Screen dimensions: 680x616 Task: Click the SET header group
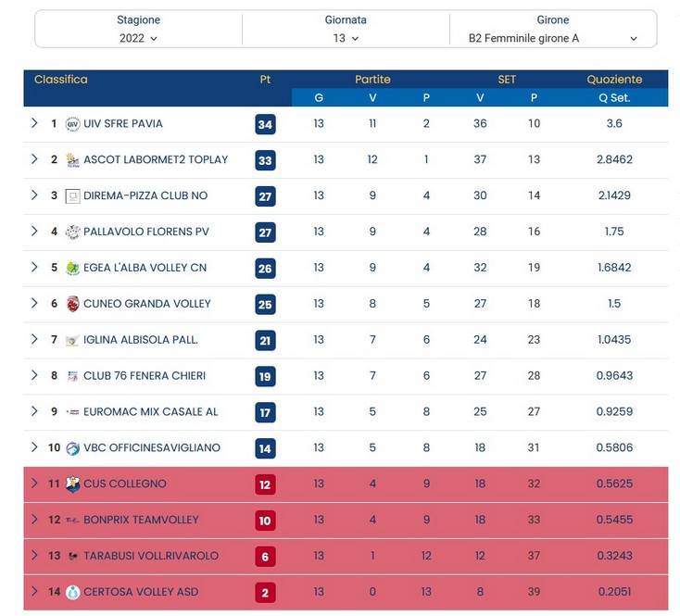pos(507,80)
